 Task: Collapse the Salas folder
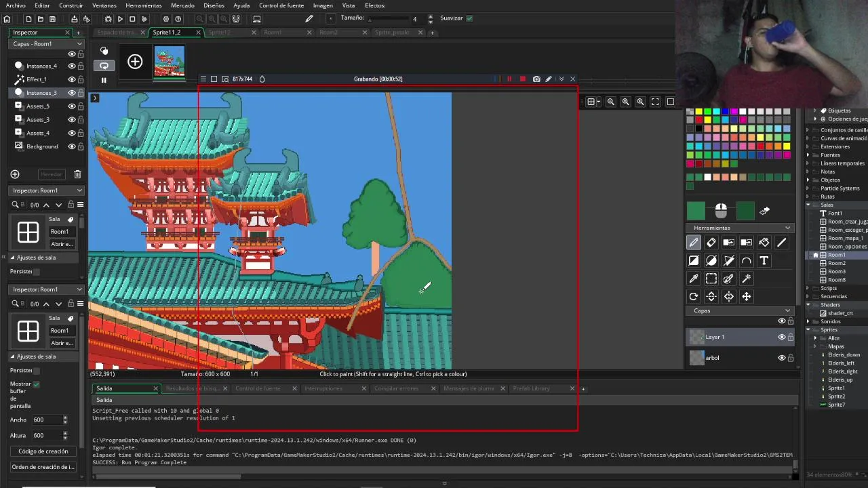(x=809, y=205)
